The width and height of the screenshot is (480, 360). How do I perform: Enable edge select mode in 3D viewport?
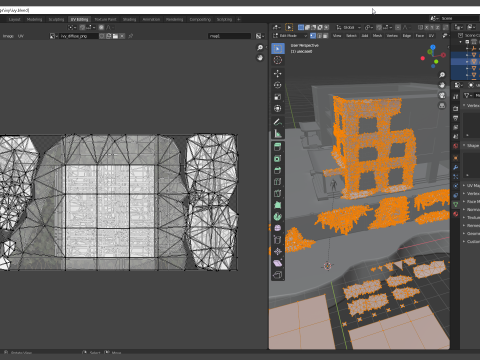[x=319, y=35]
